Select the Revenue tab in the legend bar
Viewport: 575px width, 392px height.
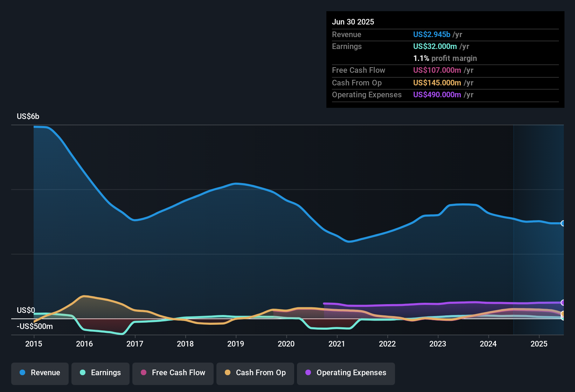point(40,373)
